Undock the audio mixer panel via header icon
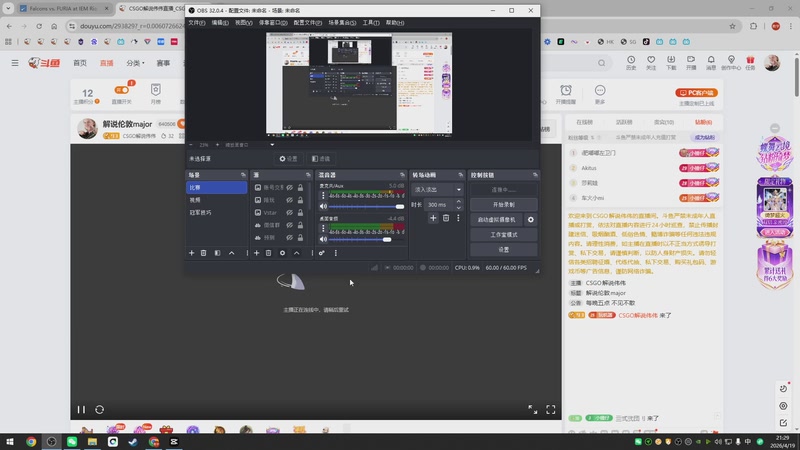The height and width of the screenshot is (450, 800). point(403,175)
